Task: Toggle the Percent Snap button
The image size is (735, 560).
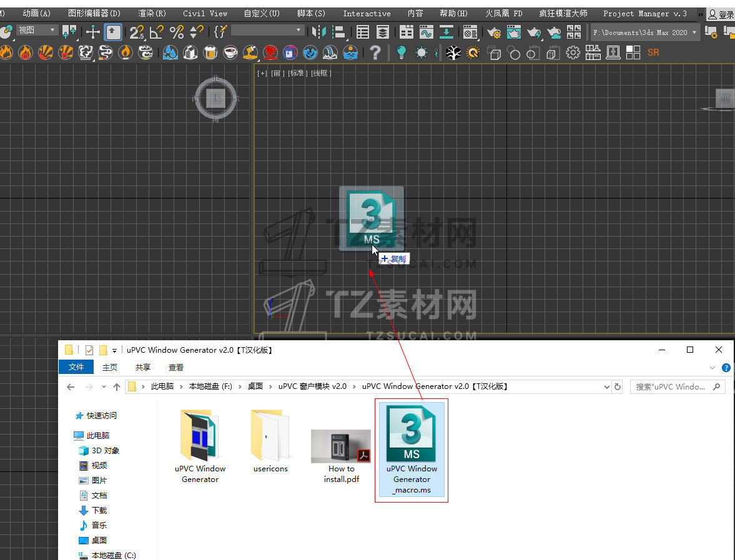Action: pyautogui.click(x=177, y=32)
